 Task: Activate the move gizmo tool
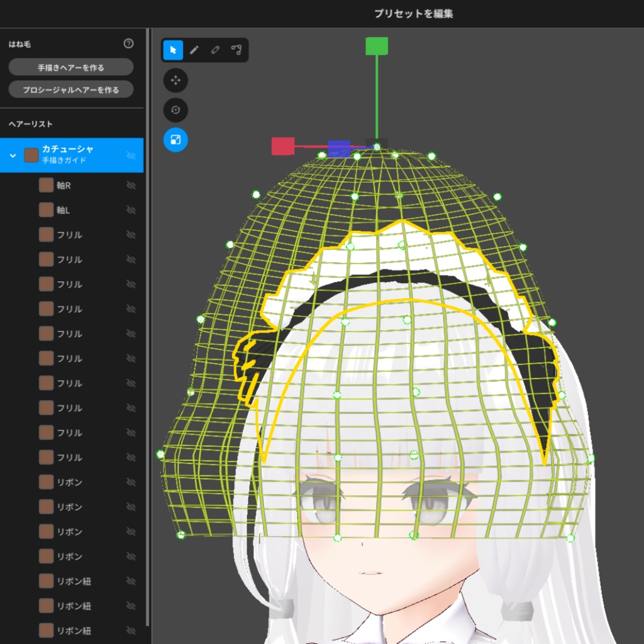tap(175, 80)
